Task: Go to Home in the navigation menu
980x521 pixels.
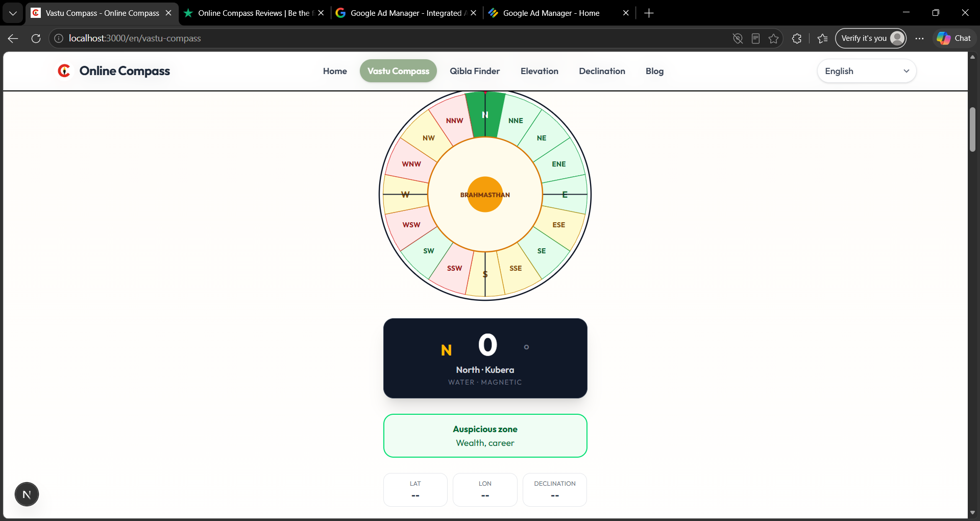Action: coord(335,71)
